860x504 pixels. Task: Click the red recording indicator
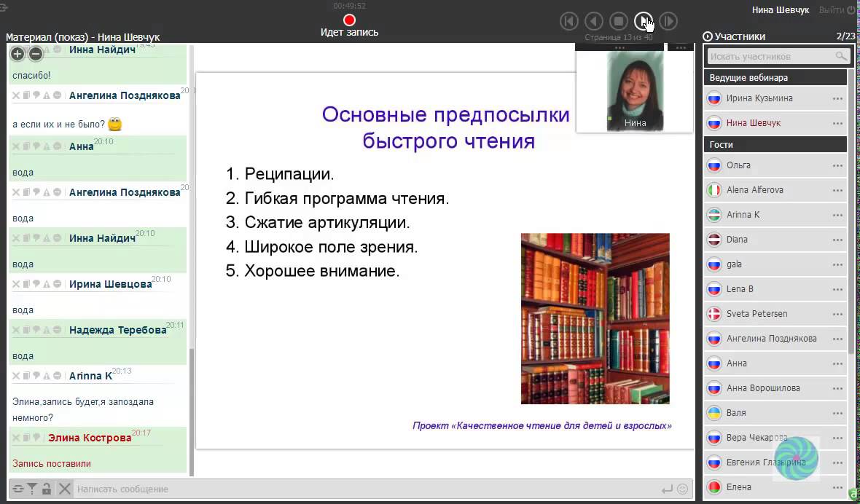349,20
